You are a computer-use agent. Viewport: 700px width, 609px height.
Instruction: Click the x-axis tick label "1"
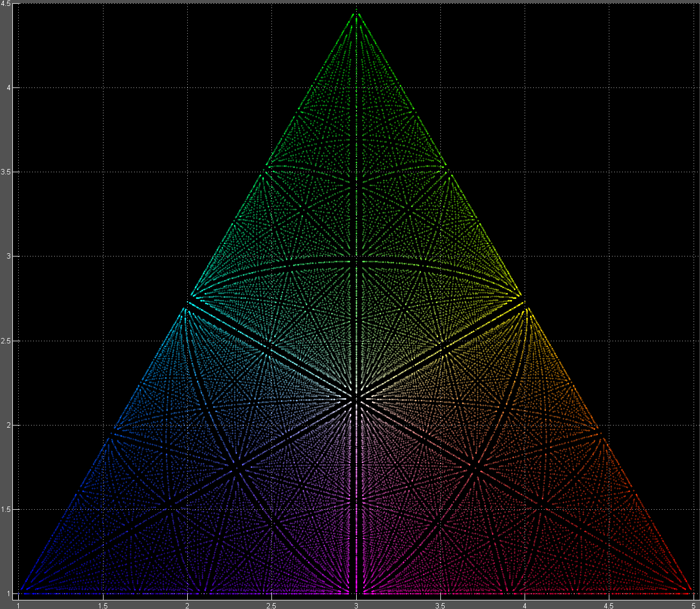[x=18, y=605]
